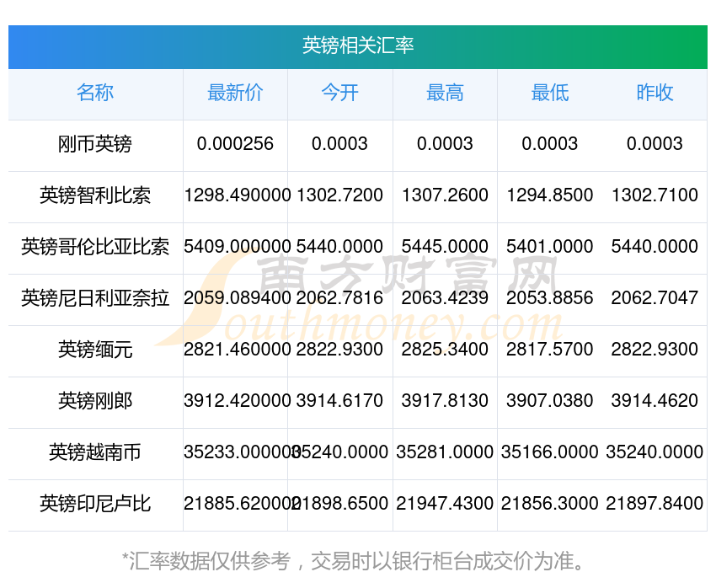Click the 英镑越南币 row name
Viewport: 716px width, 588px height.
point(95,452)
